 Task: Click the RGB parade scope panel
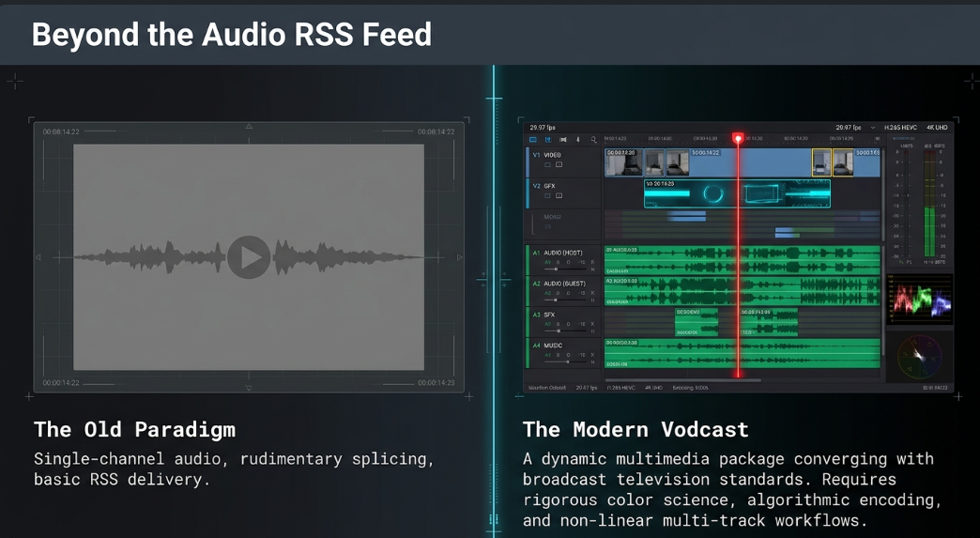pyautogui.click(x=920, y=300)
